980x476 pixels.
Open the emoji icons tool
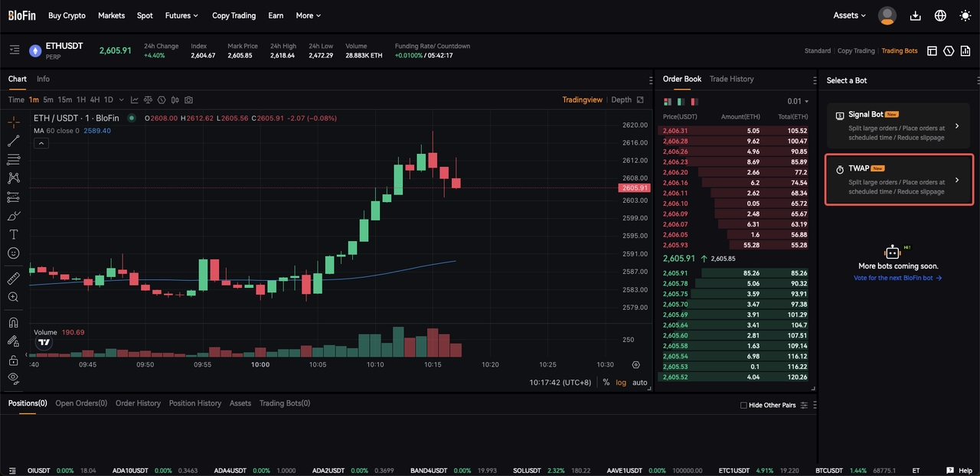pos(14,253)
